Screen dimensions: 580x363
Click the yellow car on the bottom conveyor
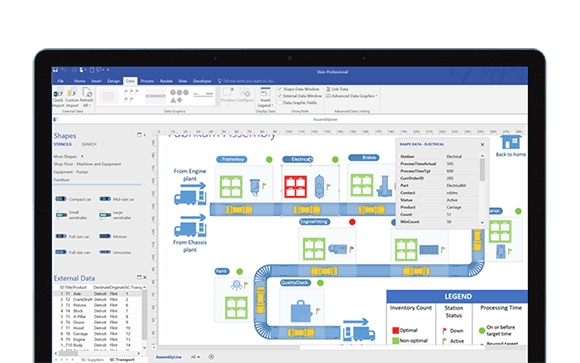301,332
